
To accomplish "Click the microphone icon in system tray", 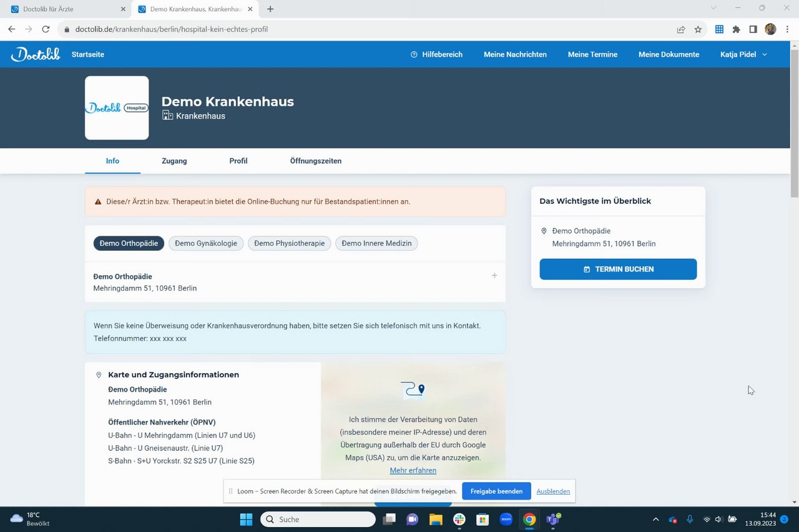I will click(x=690, y=520).
